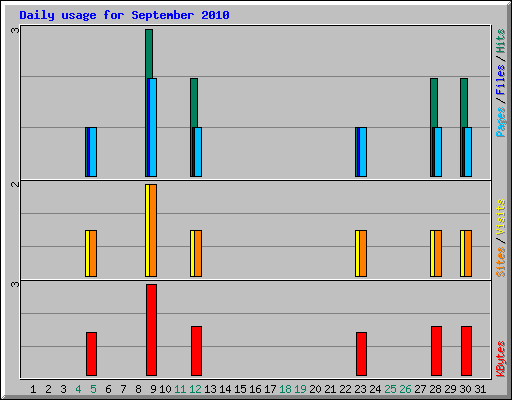Click the red KBytes bar for day 5
Screen dimensions: 512x400
(91, 354)
